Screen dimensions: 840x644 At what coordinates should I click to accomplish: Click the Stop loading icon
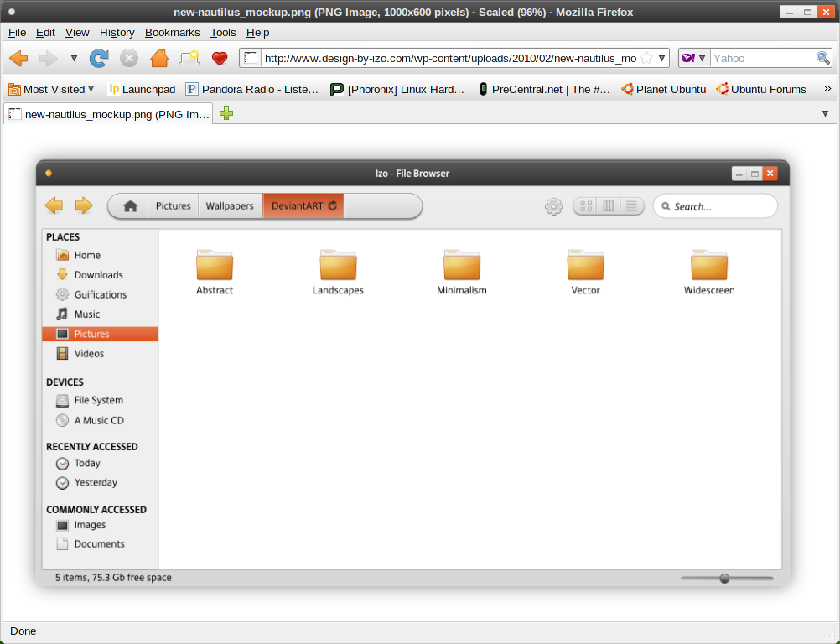129,59
